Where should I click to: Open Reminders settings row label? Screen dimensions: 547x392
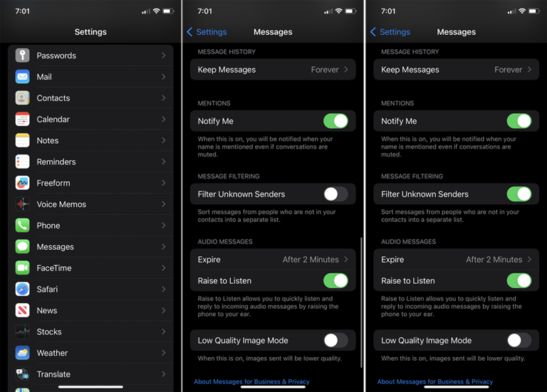tap(56, 162)
